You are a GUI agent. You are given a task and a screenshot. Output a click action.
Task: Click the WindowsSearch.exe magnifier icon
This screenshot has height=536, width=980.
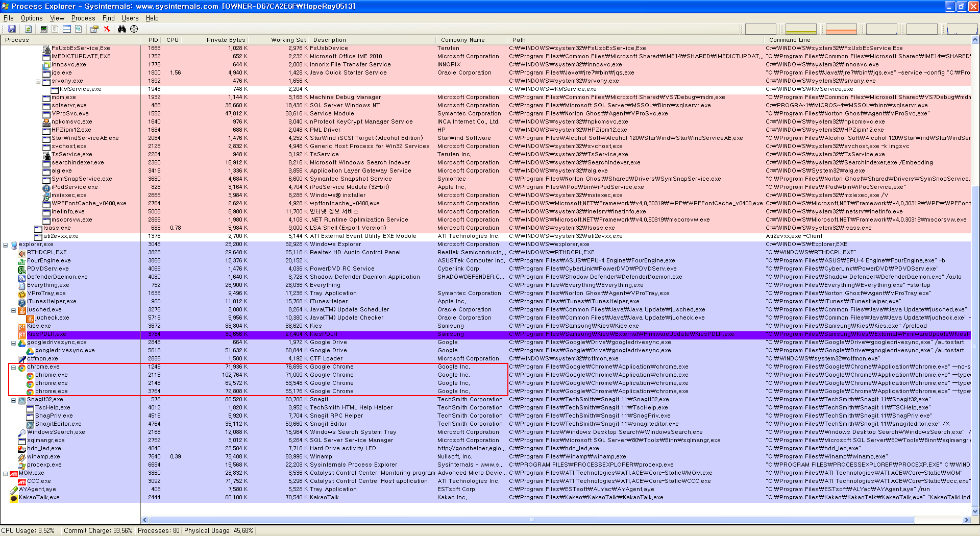[x=22, y=432]
